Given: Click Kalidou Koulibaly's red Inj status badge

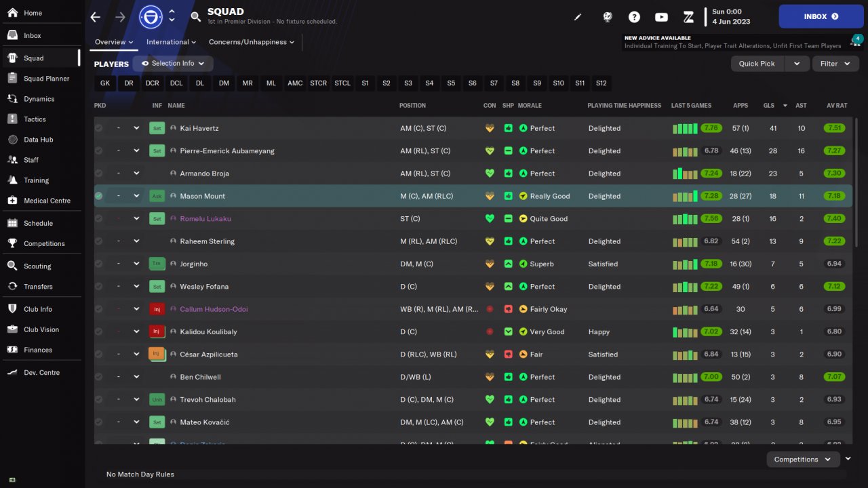Looking at the screenshot, I should pos(157,331).
